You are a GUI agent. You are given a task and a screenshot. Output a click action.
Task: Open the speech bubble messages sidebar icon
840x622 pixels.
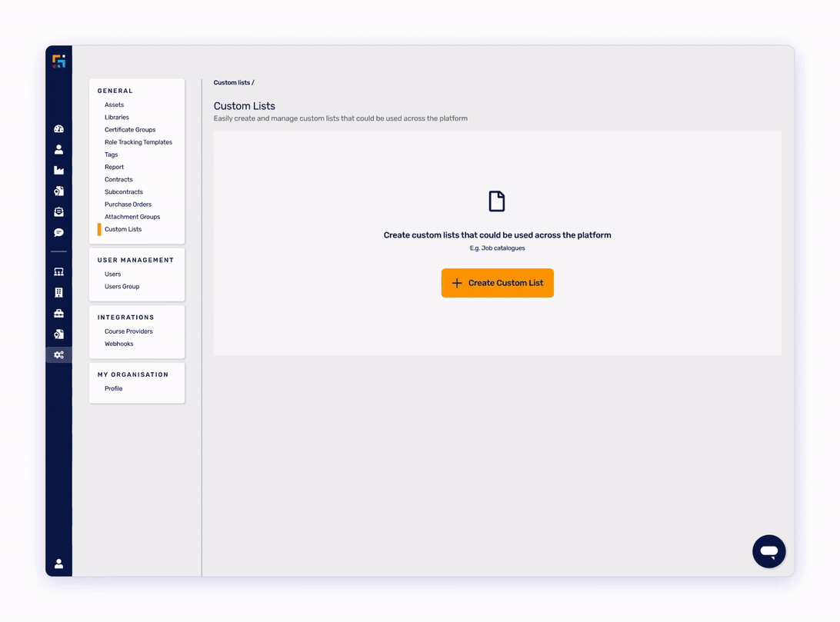(x=58, y=233)
